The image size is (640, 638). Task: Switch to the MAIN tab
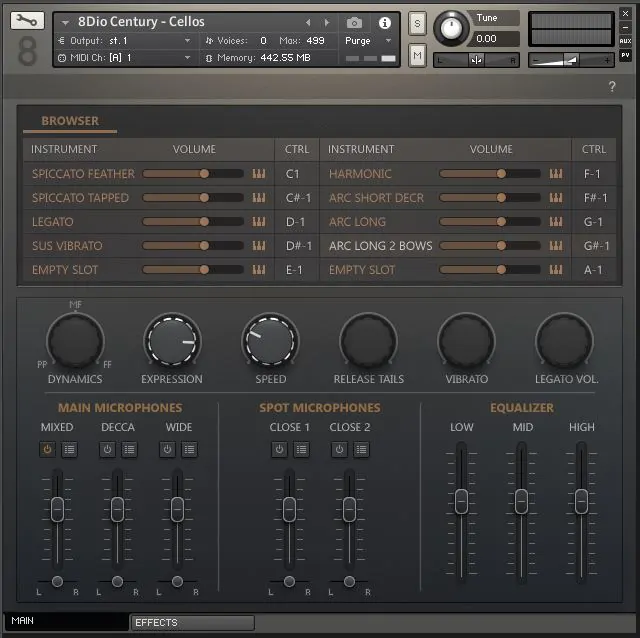[x=66, y=621]
